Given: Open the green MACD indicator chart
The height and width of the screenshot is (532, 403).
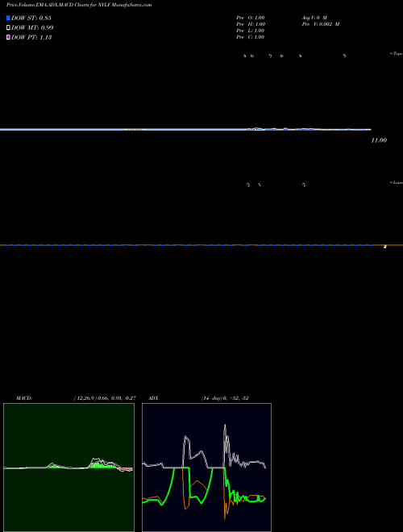Looking at the screenshot, I should (x=69, y=468).
